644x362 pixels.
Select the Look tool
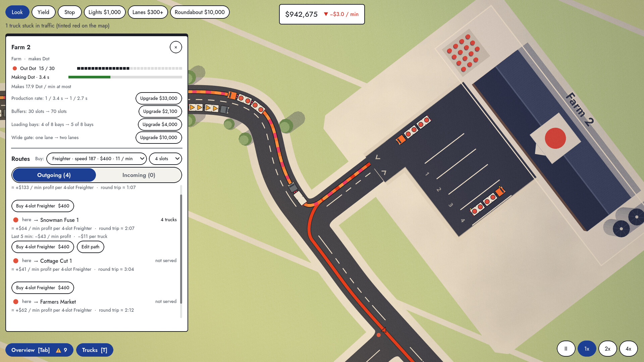17,12
